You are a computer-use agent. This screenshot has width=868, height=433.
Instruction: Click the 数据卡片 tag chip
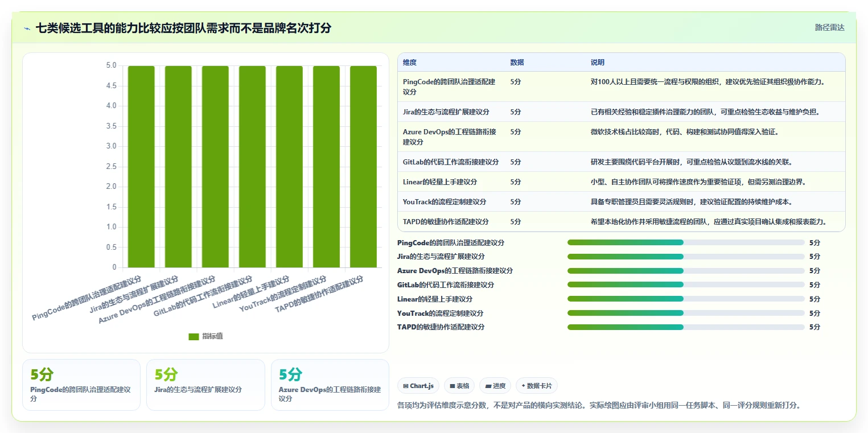[x=537, y=386]
